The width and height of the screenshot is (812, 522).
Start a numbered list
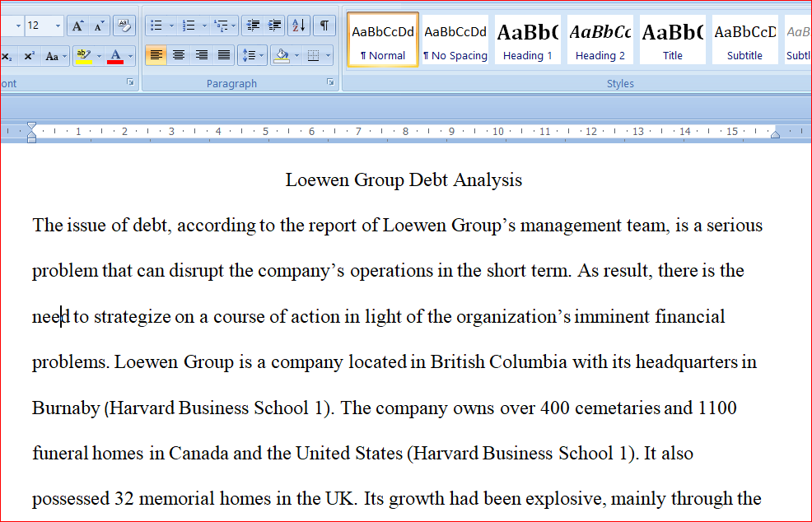pos(189,26)
